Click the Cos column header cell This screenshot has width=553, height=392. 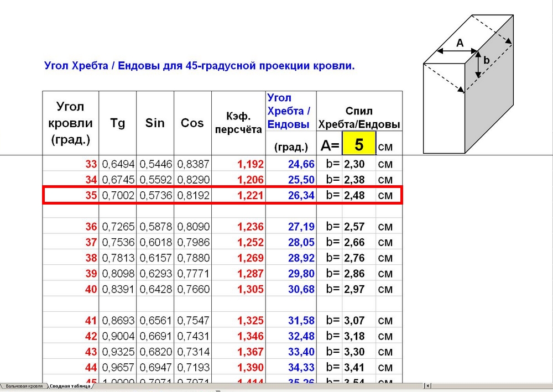click(x=192, y=123)
